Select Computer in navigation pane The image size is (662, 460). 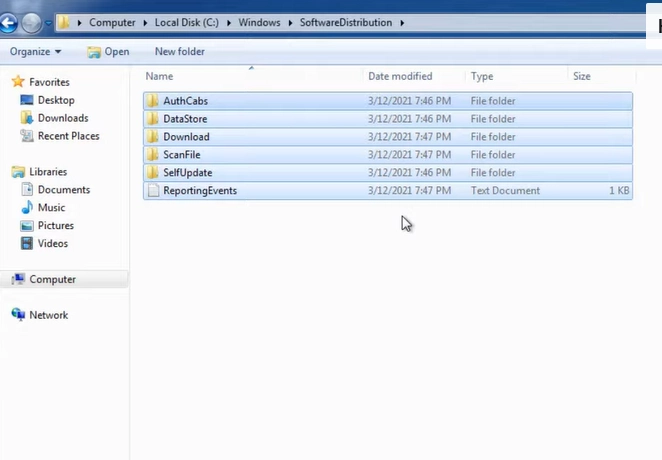(x=52, y=279)
